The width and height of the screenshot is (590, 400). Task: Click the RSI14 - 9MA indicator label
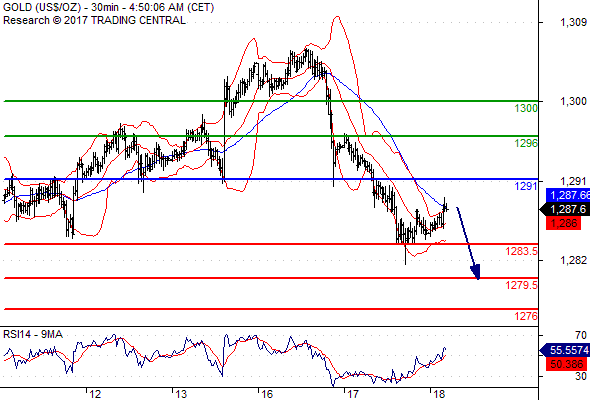pos(33,334)
